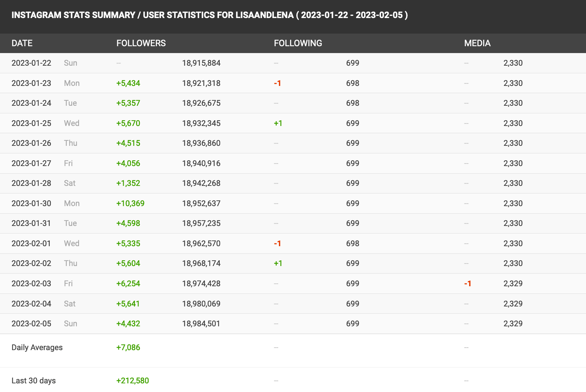This screenshot has width=586, height=392.
Task: Click the Instagram Stats Summary title text
Action: [x=210, y=15]
